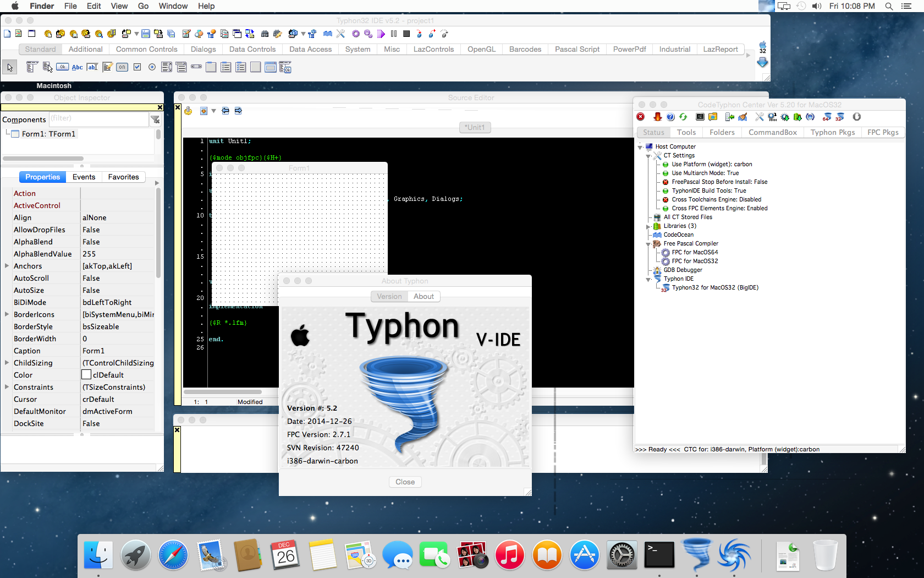Collapse the Free Pascal Compiler node
The width and height of the screenshot is (924, 578).
[x=648, y=244]
